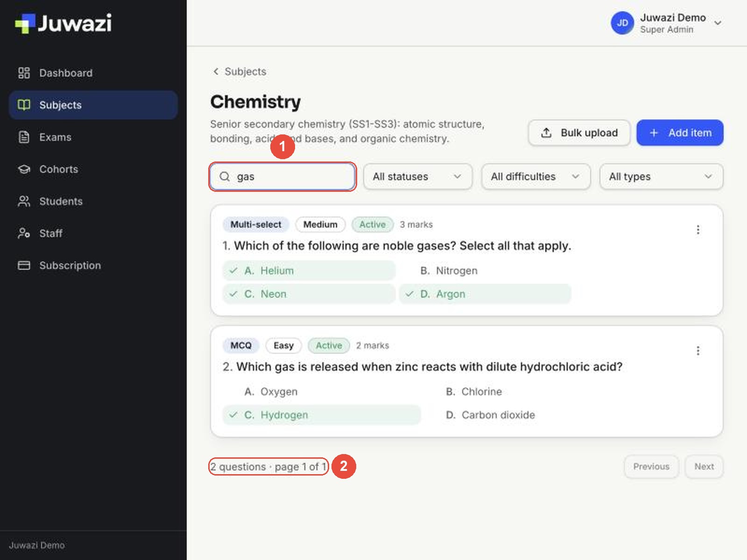Open the All difficulties filter dropdown
The height and width of the screenshot is (560, 747).
point(536,176)
